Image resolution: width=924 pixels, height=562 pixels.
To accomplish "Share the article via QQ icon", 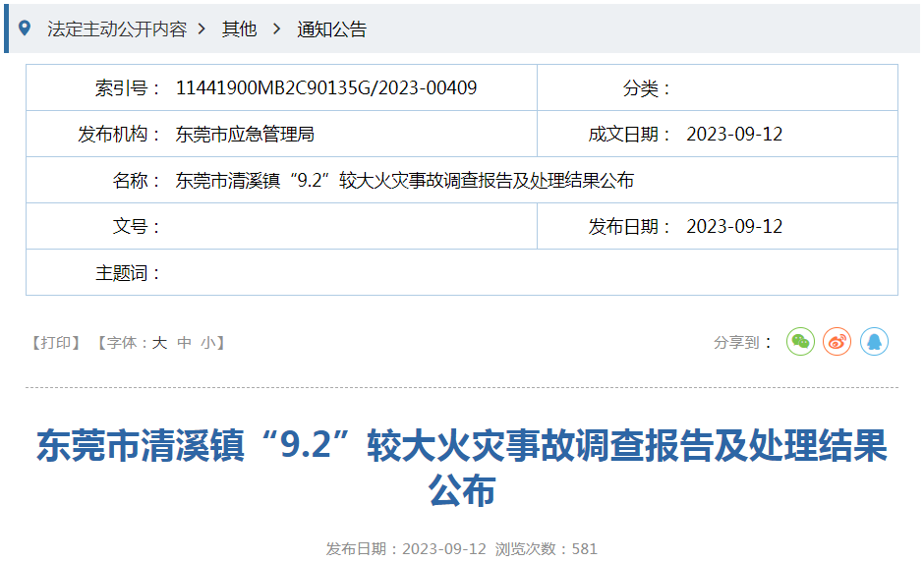I will [874, 342].
